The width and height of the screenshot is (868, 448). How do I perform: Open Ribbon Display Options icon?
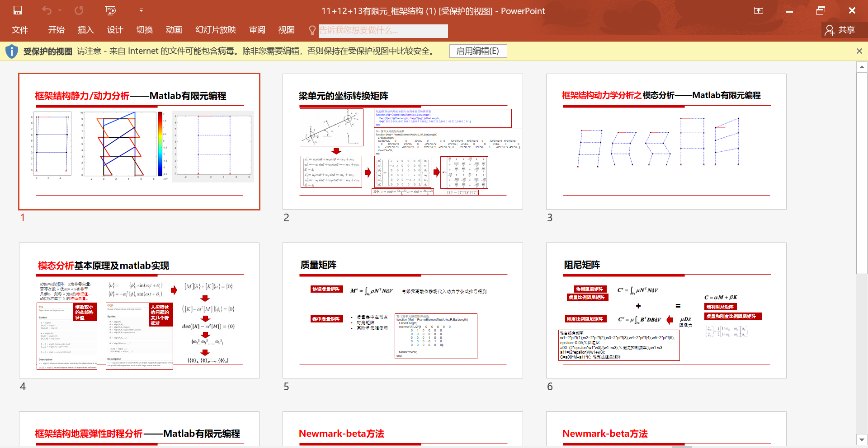[759, 10]
